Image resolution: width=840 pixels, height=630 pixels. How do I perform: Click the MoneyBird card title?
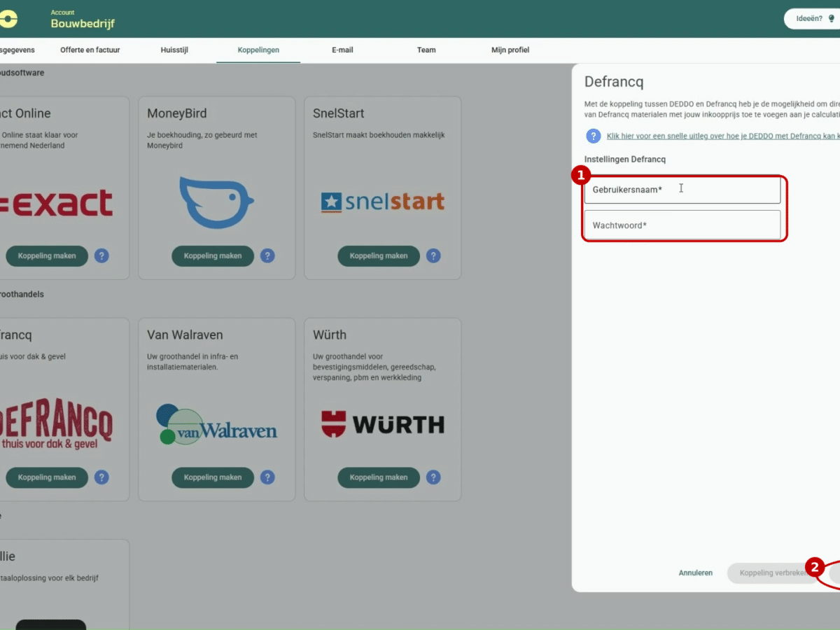[177, 113]
